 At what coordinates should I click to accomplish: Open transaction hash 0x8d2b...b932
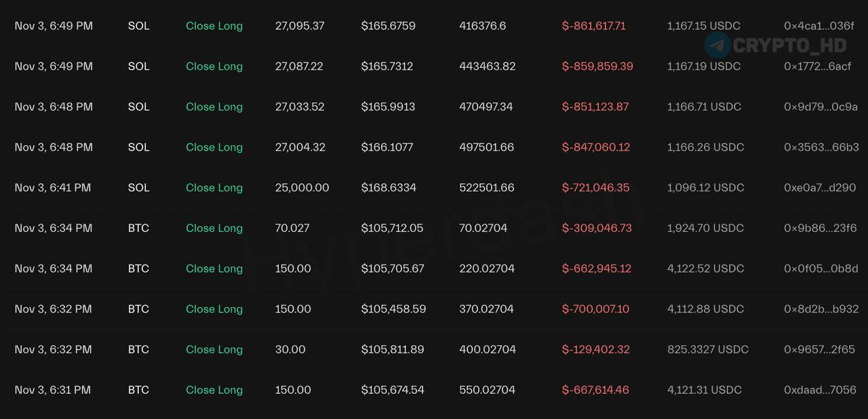coord(822,309)
